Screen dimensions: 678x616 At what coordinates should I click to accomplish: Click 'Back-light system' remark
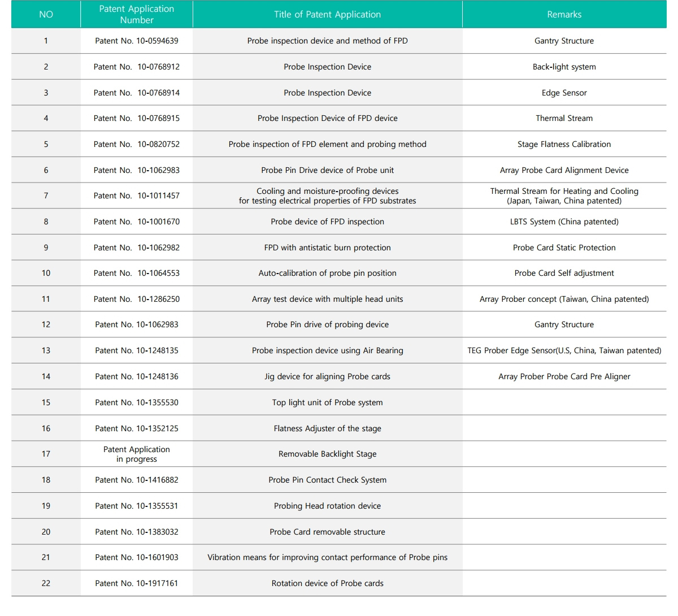(564, 67)
